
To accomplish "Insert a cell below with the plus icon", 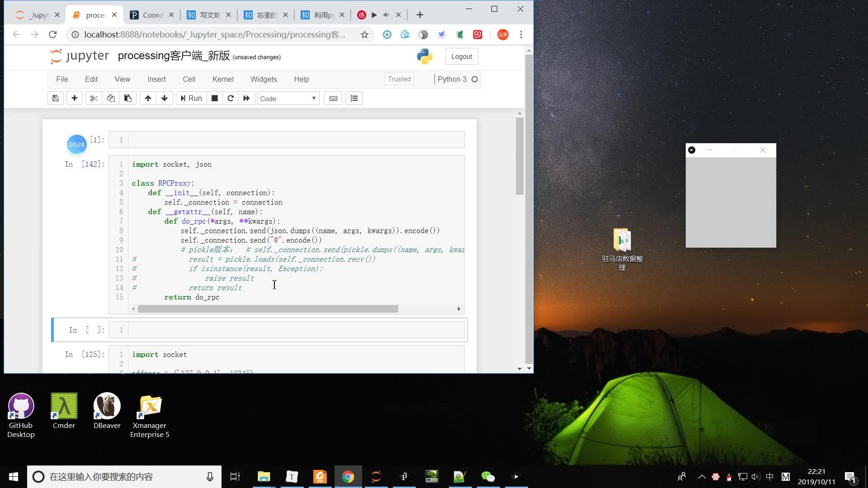I will (74, 98).
